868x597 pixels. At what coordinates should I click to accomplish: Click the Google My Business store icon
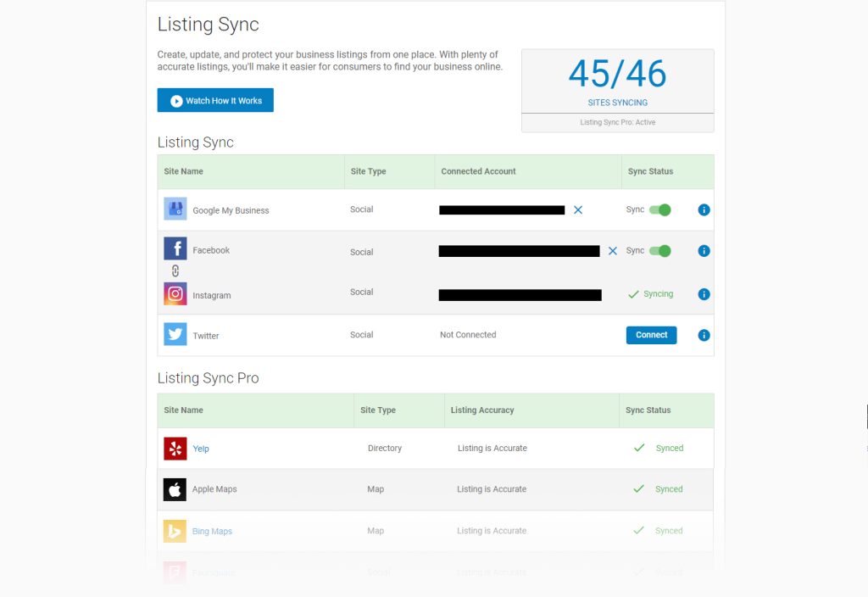175,209
